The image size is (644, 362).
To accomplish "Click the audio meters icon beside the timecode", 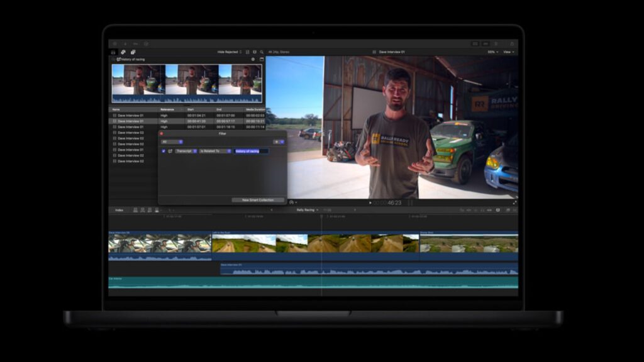I will [410, 203].
